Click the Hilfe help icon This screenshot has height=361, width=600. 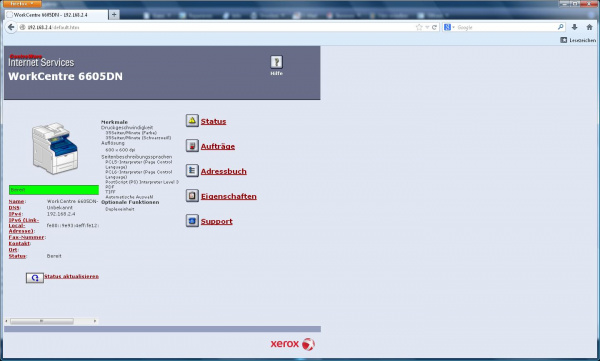point(276,62)
